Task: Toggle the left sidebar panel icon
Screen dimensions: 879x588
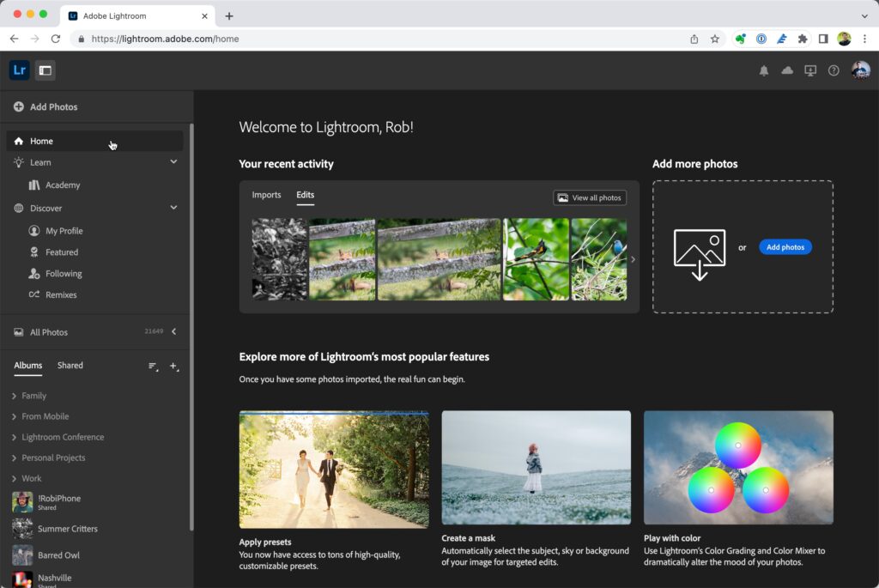Action: click(x=45, y=70)
